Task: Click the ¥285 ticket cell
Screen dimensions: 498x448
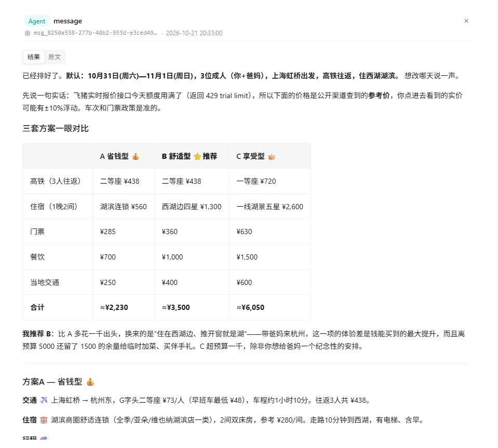Action: (124, 232)
